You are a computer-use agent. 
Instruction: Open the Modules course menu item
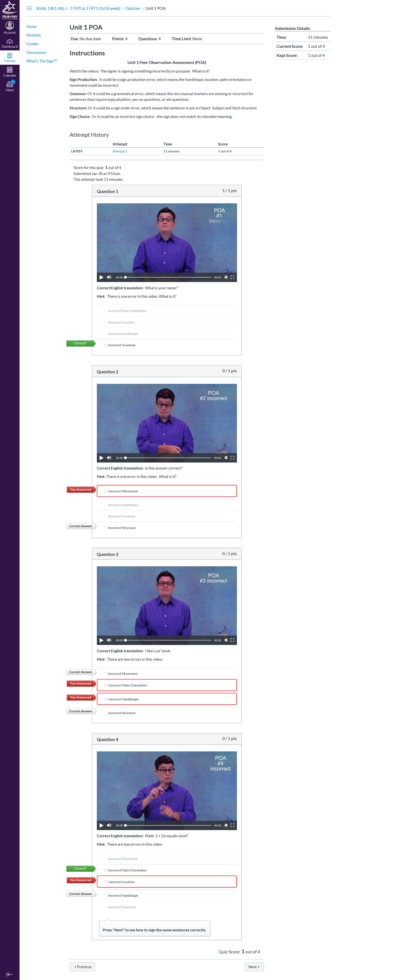click(x=34, y=35)
